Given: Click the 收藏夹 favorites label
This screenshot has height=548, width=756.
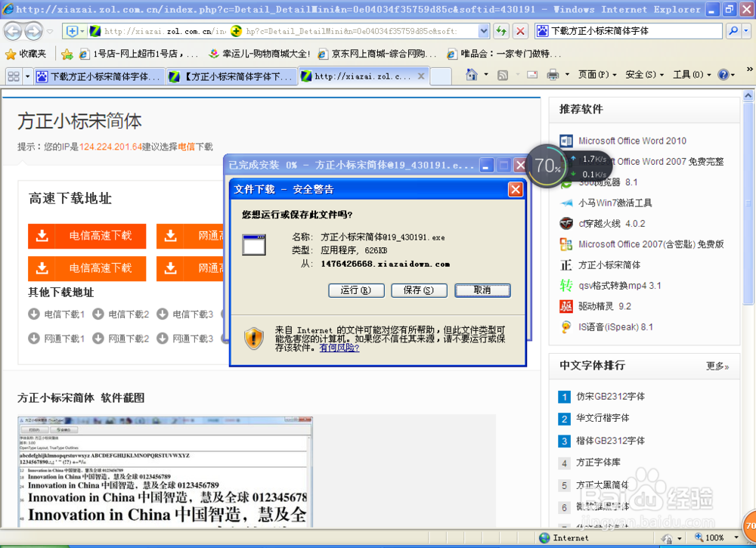Looking at the screenshot, I should coord(33,54).
